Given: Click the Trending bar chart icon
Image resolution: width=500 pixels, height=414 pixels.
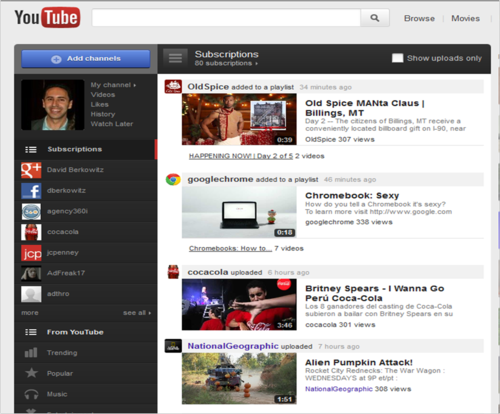Looking at the screenshot, I should tap(31, 353).
